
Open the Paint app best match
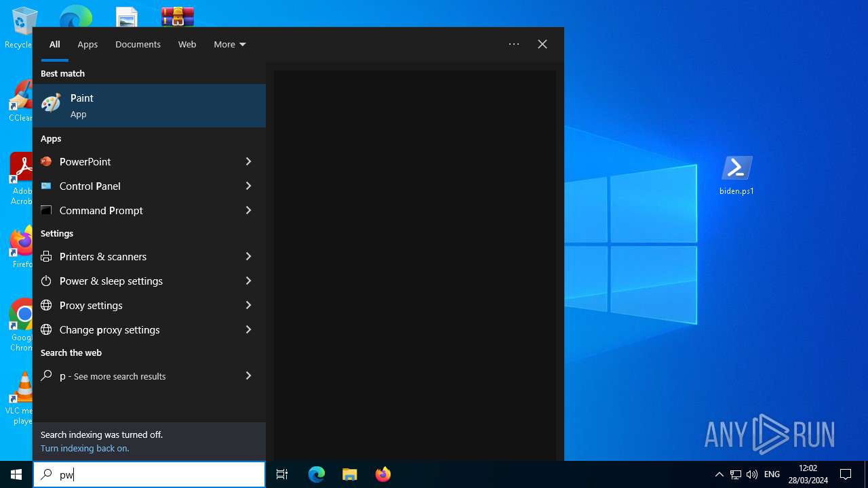[x=149, y=106]
